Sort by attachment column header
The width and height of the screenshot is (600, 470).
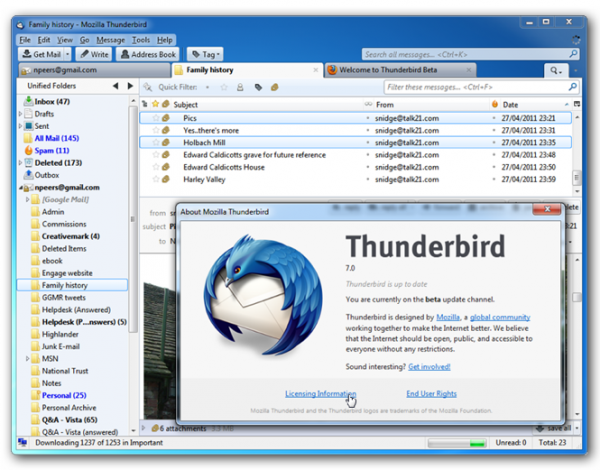tap(166, 104)
